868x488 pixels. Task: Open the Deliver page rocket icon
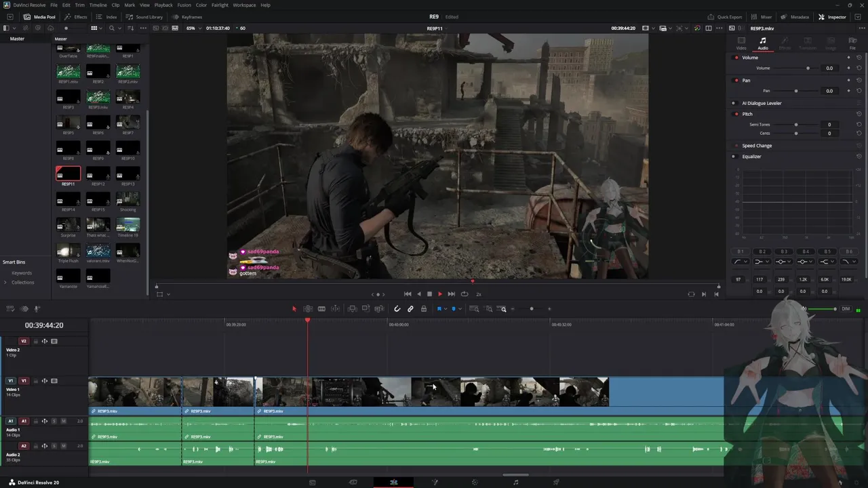point(556,483)
